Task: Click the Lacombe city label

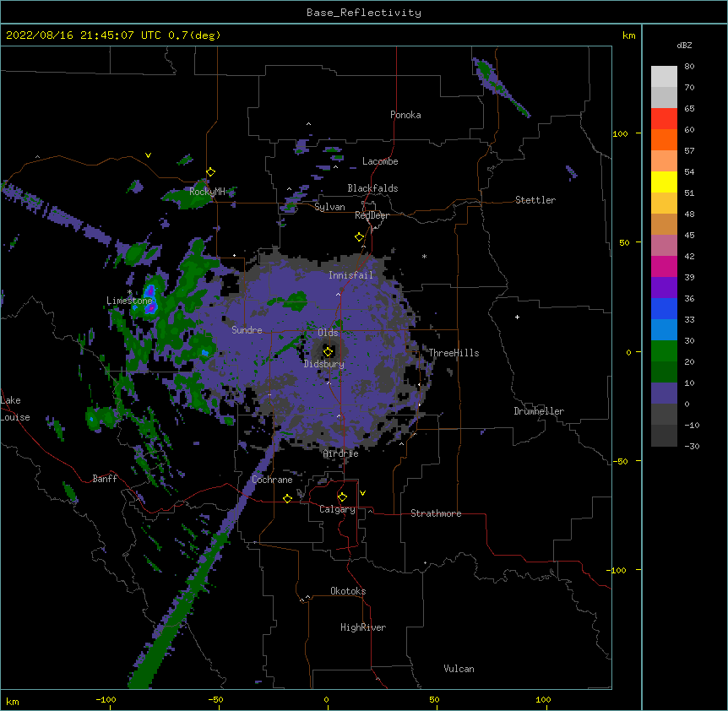Action: tap(380, 161)
